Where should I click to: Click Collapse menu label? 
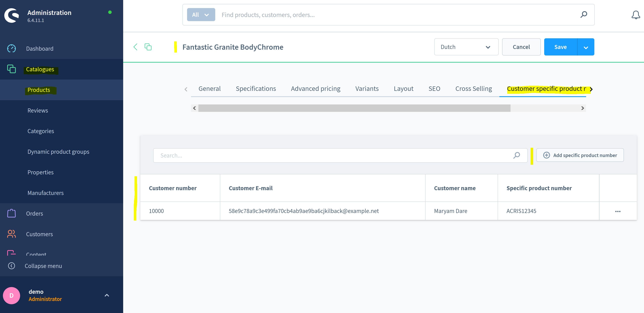43,266
